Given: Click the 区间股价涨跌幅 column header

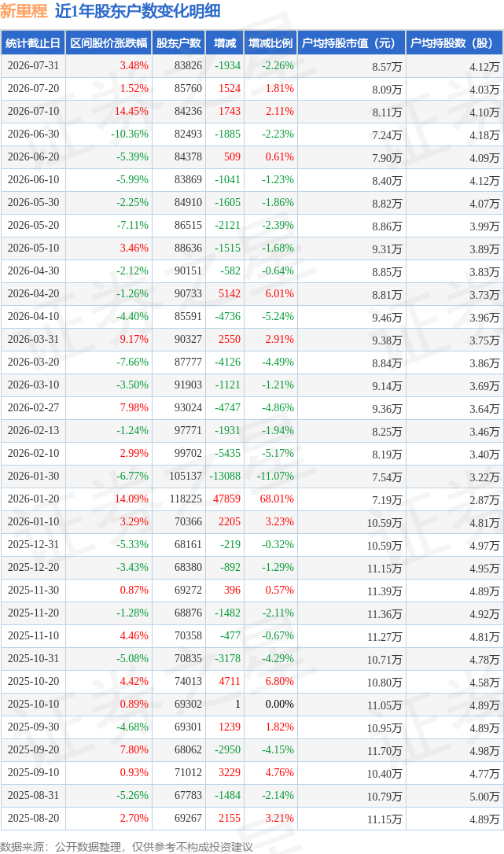Looking at the screenshot, I should point(109,43).
